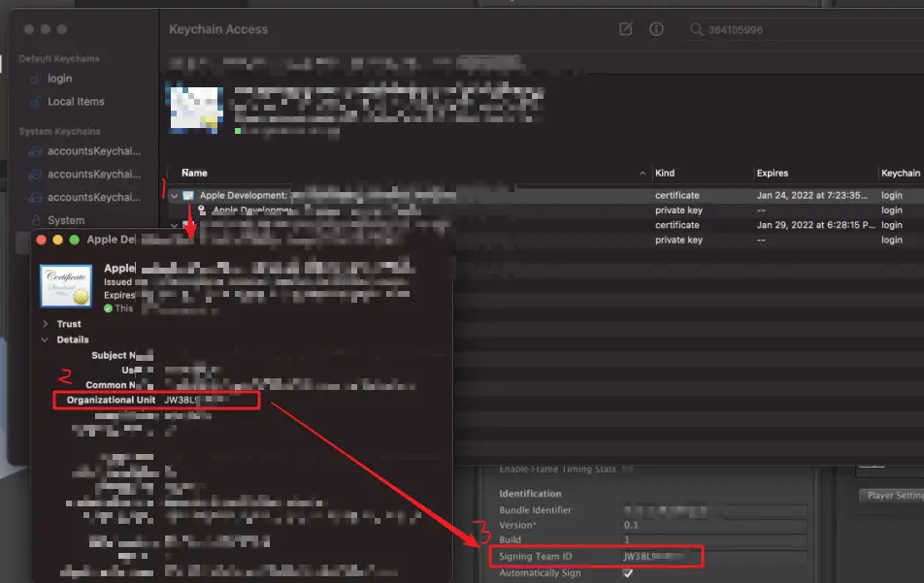Click the Subject Name label in Details
This screenshot has height=583, width=924.
(114, 355)
